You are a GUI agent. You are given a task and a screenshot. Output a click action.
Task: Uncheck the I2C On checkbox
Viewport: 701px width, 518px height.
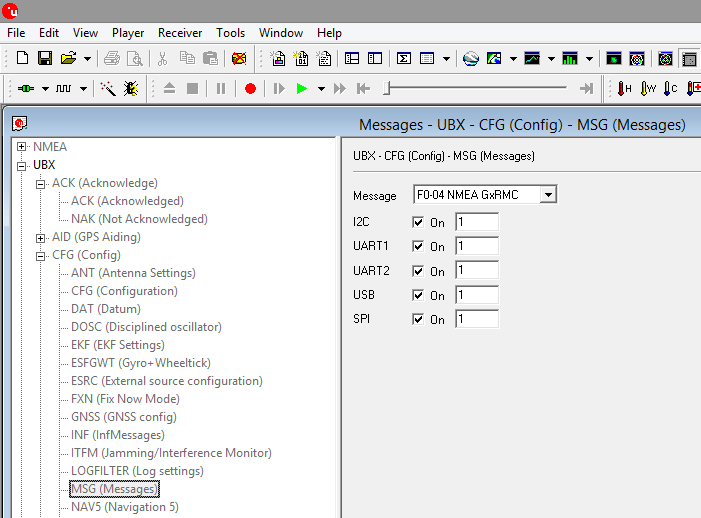click(418, 222)
